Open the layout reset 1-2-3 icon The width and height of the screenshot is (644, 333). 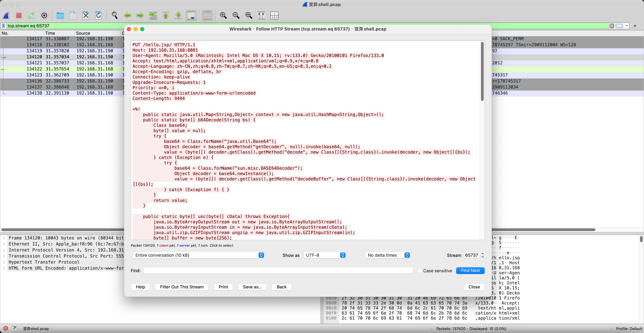click(274, 15)
